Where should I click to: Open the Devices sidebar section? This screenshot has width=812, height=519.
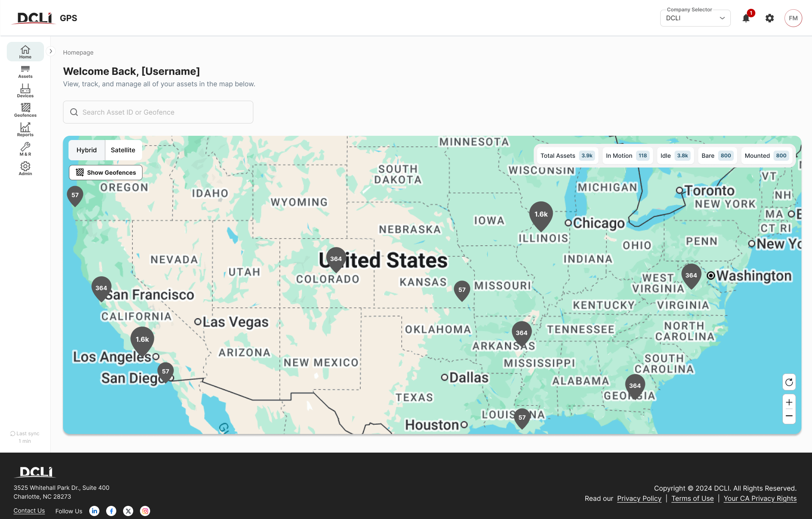click(x=25, y=91)
